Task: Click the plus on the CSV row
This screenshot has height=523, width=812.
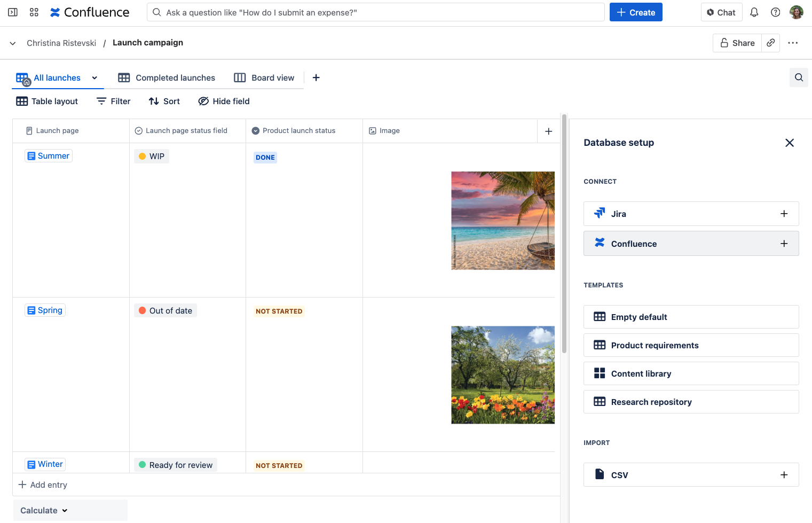Action: (784, 475)
